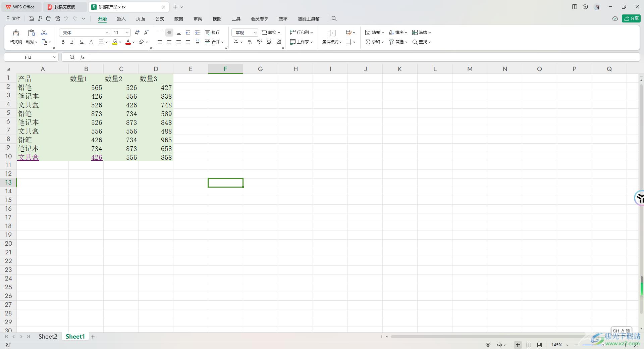This screenshot has width=644, height=349.
Task: Click the Decrease indent icon
Action: point(188,33)
